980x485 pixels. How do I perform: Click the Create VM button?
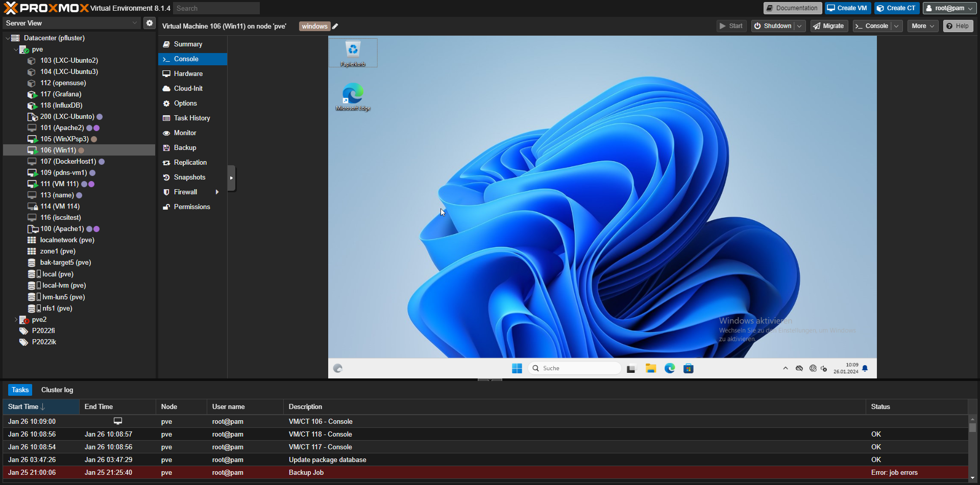pos(847,8)
